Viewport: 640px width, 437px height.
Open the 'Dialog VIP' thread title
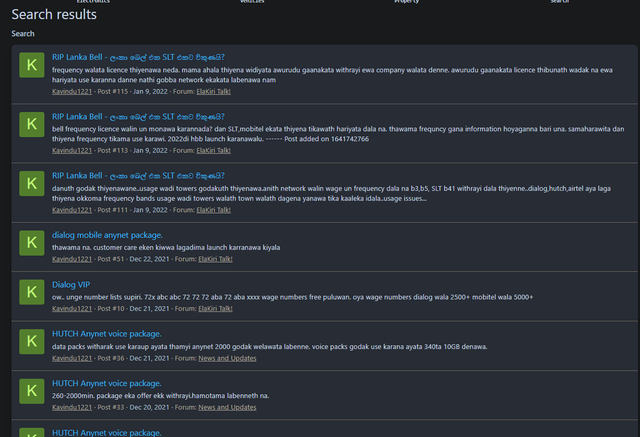pos(71,284)
